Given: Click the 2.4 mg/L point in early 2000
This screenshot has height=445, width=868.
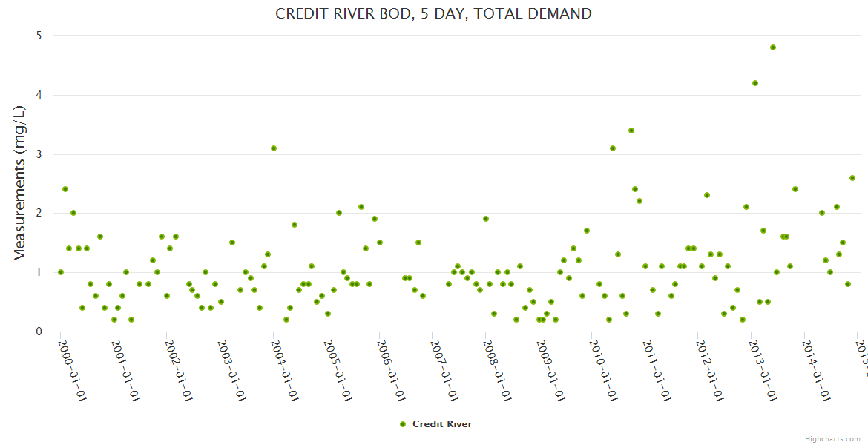Looking at the screenshot, I should click(65, 189).
